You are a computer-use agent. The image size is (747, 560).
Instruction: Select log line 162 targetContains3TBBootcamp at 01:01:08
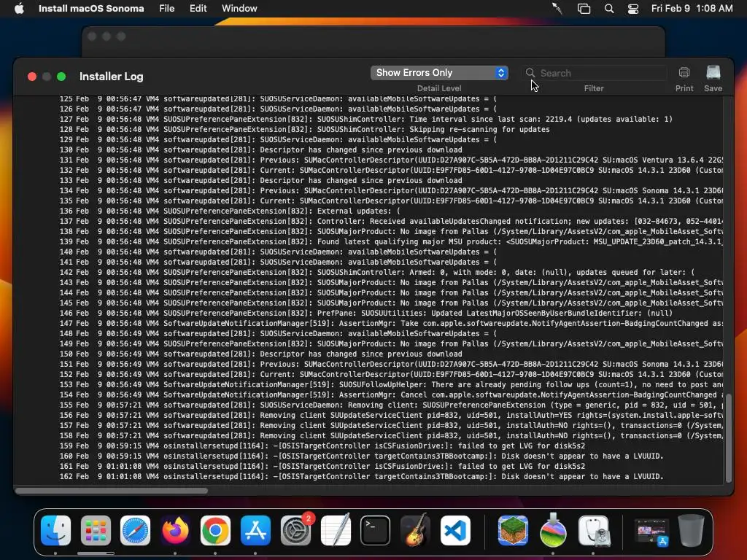click(x=361, y=477)
